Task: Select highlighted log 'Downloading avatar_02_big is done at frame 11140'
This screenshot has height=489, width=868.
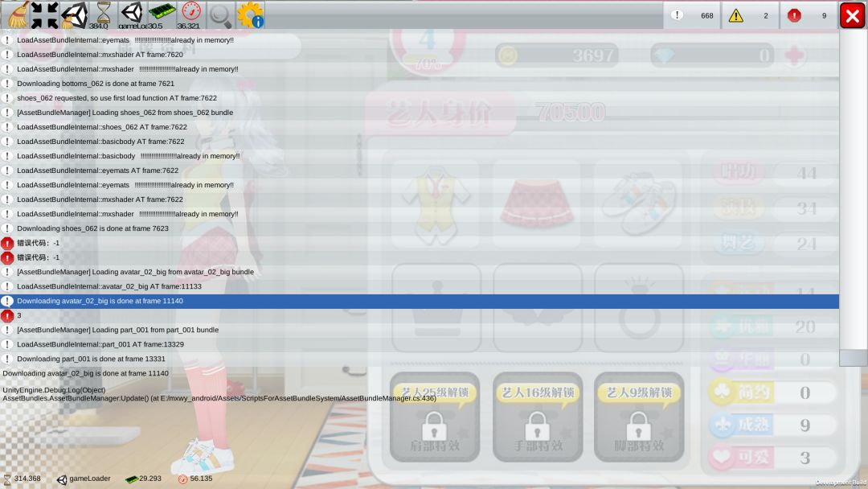Action: (x=420, y=301)
